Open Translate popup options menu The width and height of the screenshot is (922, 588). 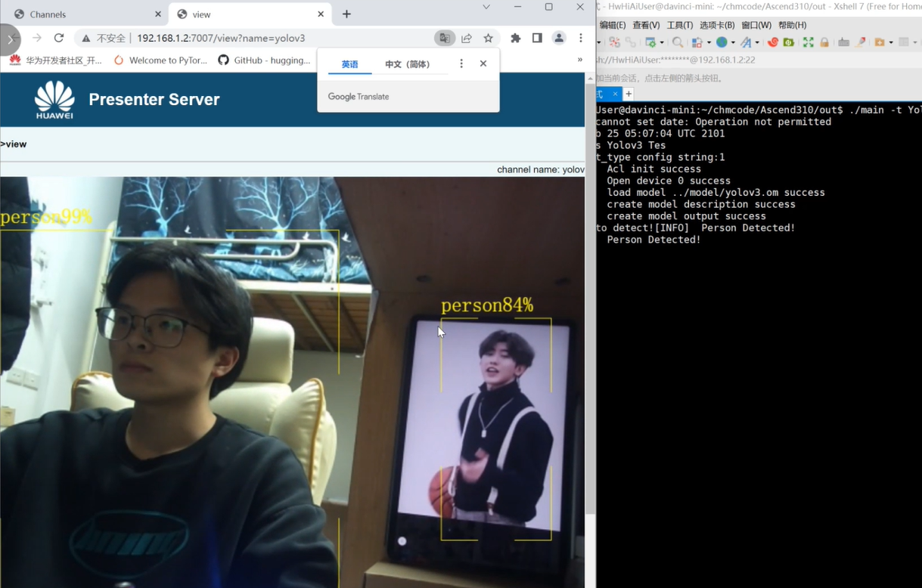pos(461,63)
